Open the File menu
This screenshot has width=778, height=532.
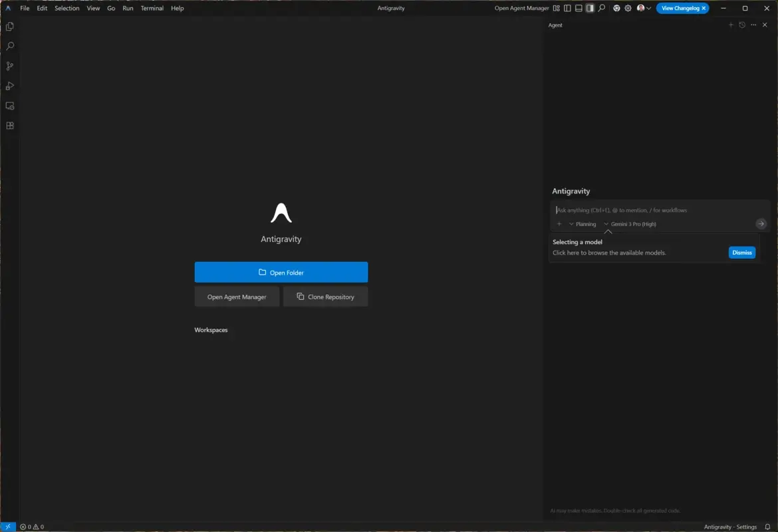point(25,8)
